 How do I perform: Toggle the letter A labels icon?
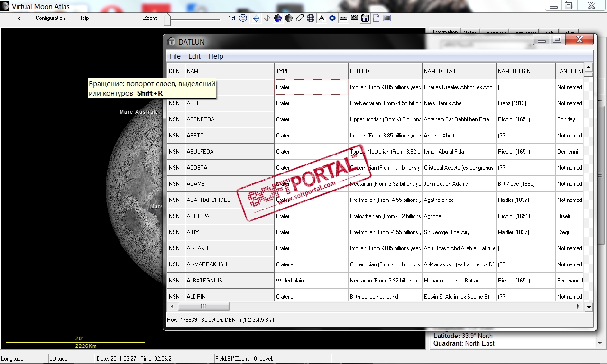(322, 18)
